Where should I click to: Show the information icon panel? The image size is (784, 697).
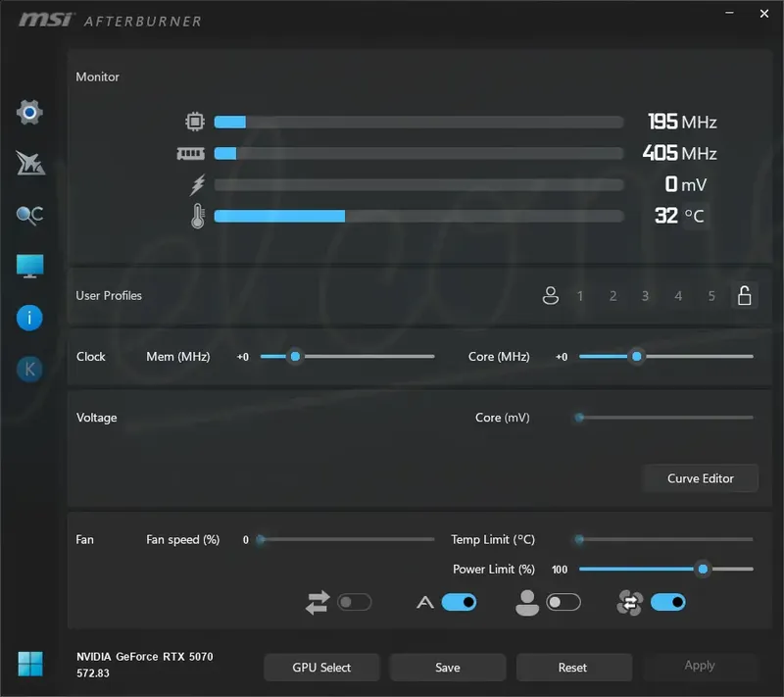click(29, 318)
